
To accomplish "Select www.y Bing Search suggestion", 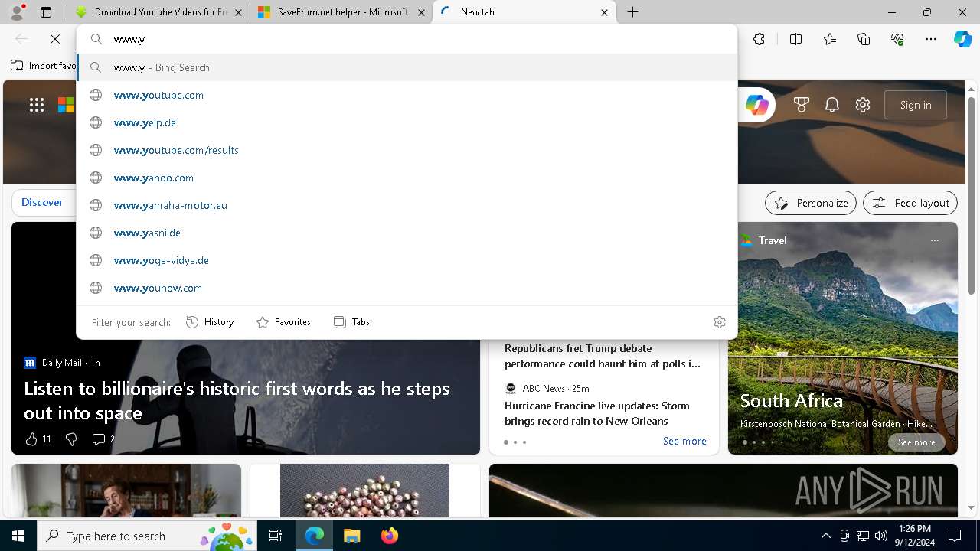I will [407, 67].
